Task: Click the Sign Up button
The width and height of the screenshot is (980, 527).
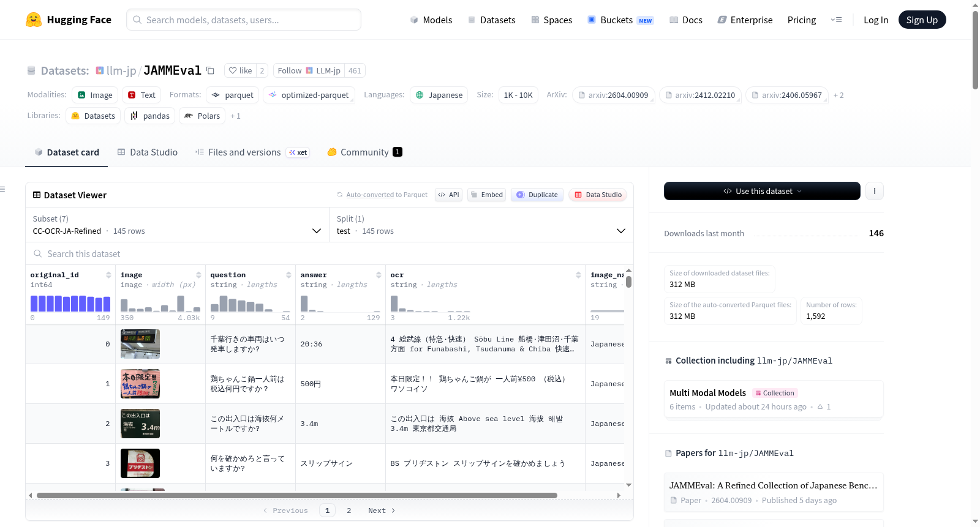Action: [922, 20]
